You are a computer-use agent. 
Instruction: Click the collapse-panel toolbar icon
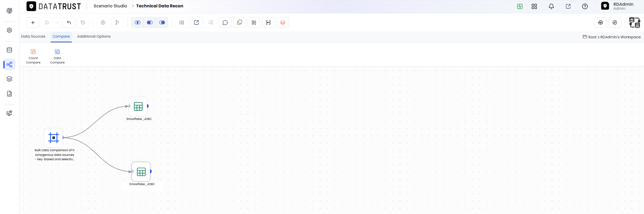[x=182, y=23]
